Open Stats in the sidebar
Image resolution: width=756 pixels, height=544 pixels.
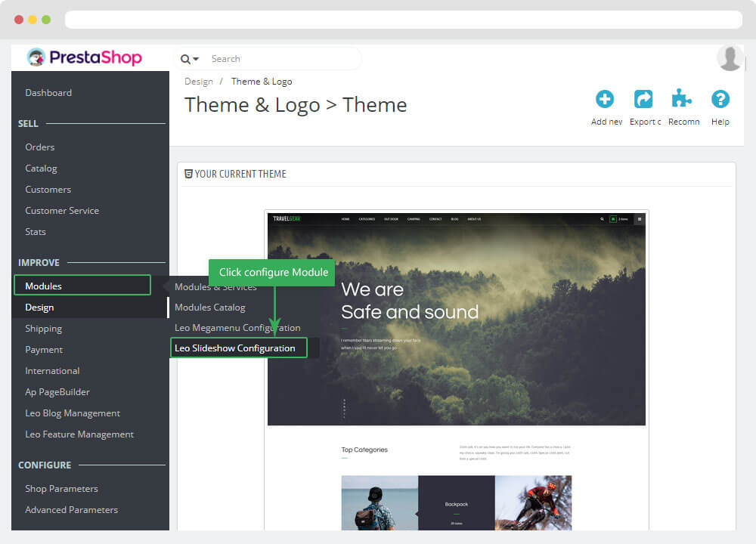[x=36, y=232]
